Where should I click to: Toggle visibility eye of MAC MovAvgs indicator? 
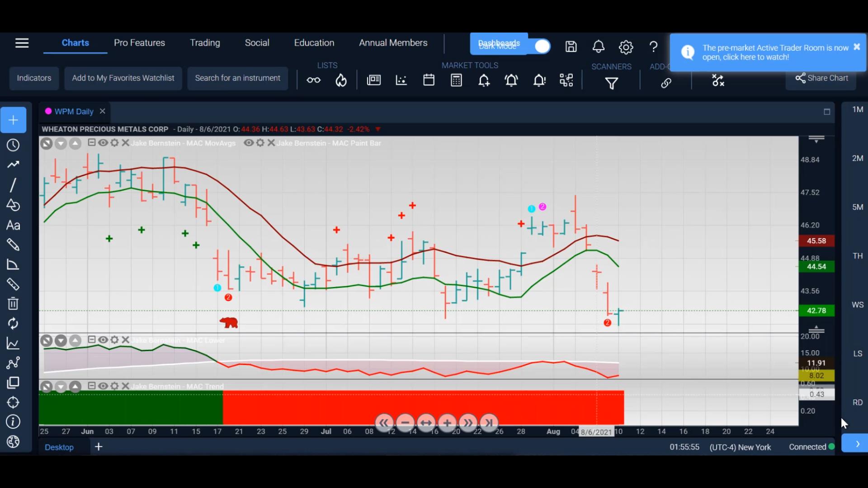coord(103,143)
